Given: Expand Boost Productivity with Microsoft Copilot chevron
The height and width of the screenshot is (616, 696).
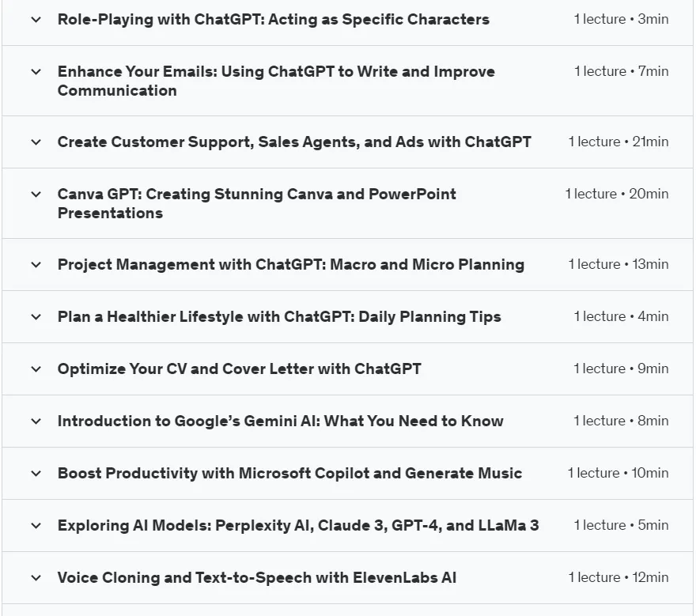Looking at the screenshot, I should click(x=36, y=474).
